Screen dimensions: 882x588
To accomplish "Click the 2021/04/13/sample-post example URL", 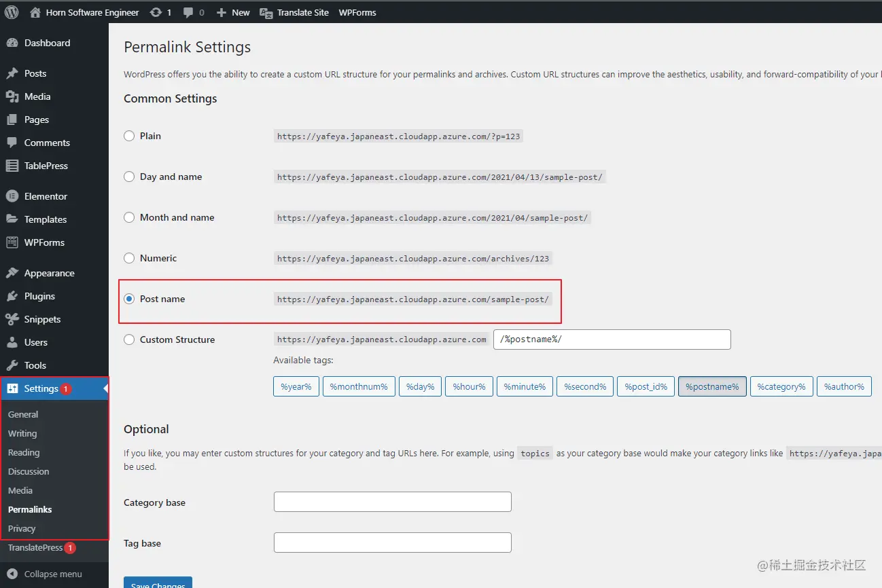I will click(x=440, y=177).
